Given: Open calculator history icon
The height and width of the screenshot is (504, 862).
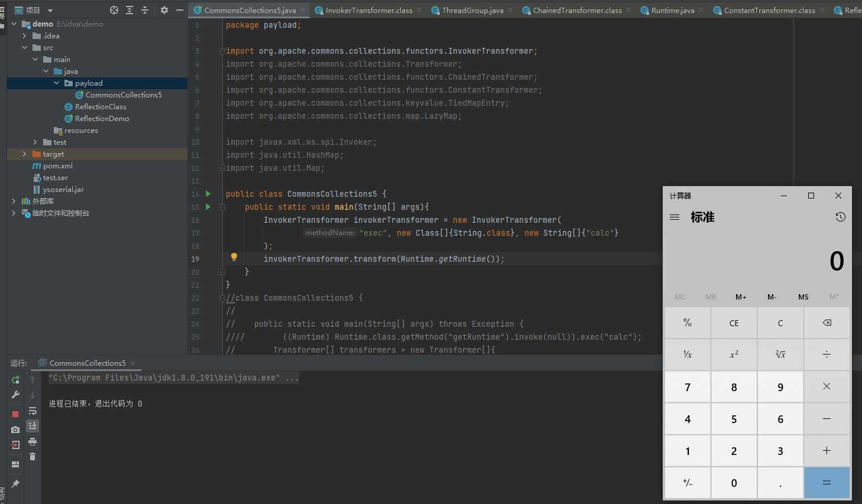Looking at the screenshot, I should coord(840,217).
